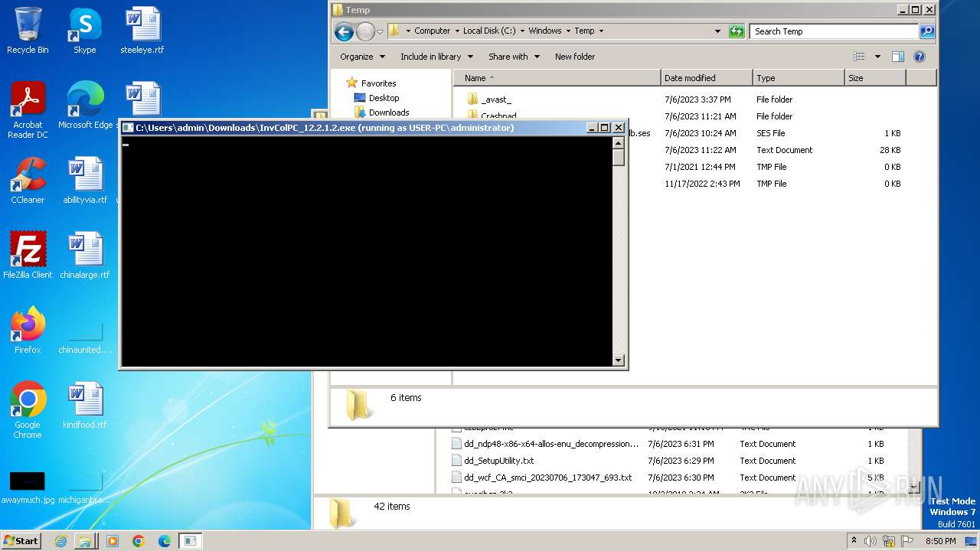
Task: Open the Recycle Bin desktop icon
Action: coord(28,31)
